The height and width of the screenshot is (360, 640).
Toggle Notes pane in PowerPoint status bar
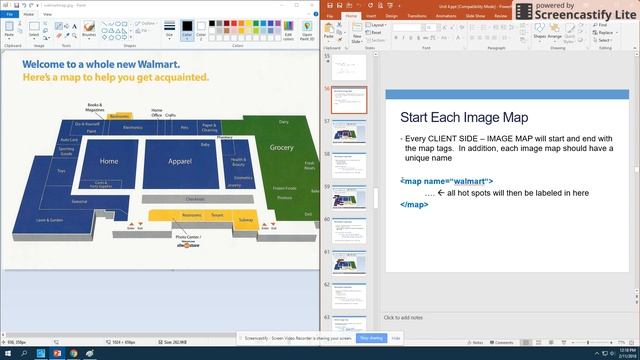(475, 342)
